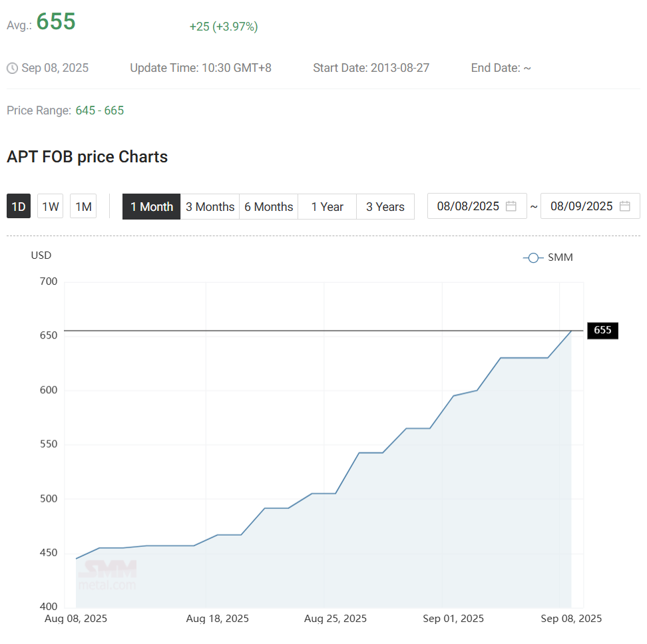Open calendar icon in start date field
Viewport: 647px width, 644px height.
pyautogui.click(x=511, y=206)
